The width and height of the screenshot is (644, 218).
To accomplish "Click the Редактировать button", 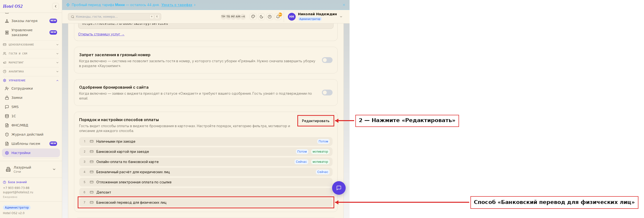I will 316,121.
